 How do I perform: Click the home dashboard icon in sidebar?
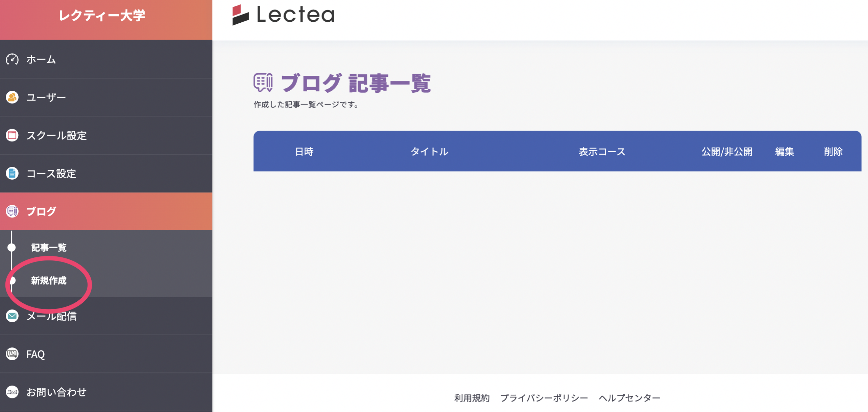(12, 59)
